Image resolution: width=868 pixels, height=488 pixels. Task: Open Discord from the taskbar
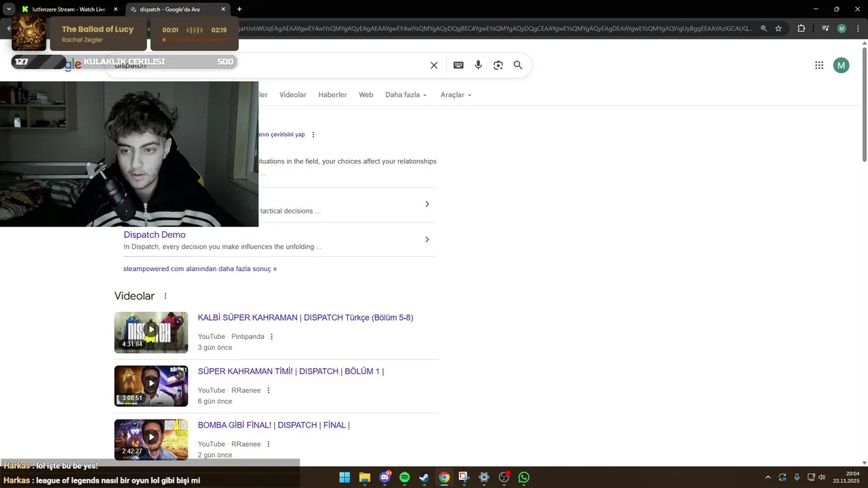click(x=384, y=477)
